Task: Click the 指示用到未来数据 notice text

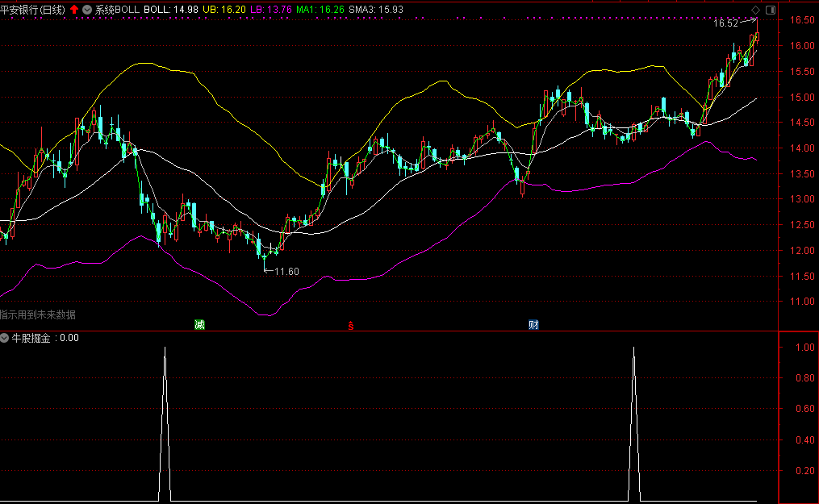Action: tap(38, 314)
